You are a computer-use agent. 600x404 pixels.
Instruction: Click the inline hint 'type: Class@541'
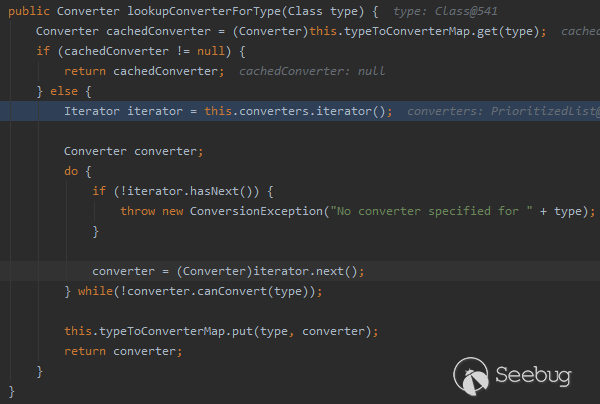445,11
